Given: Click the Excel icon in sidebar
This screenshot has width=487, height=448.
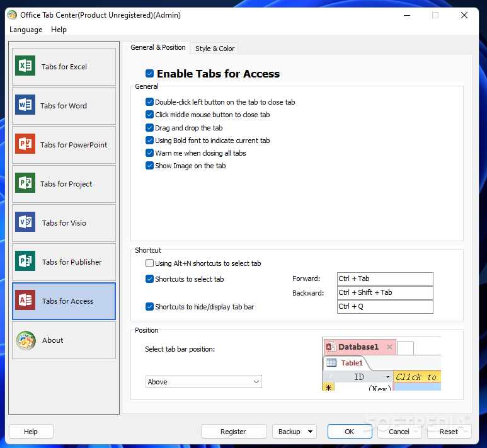Looking at the screenshot, I should click(x=25, y=66).
